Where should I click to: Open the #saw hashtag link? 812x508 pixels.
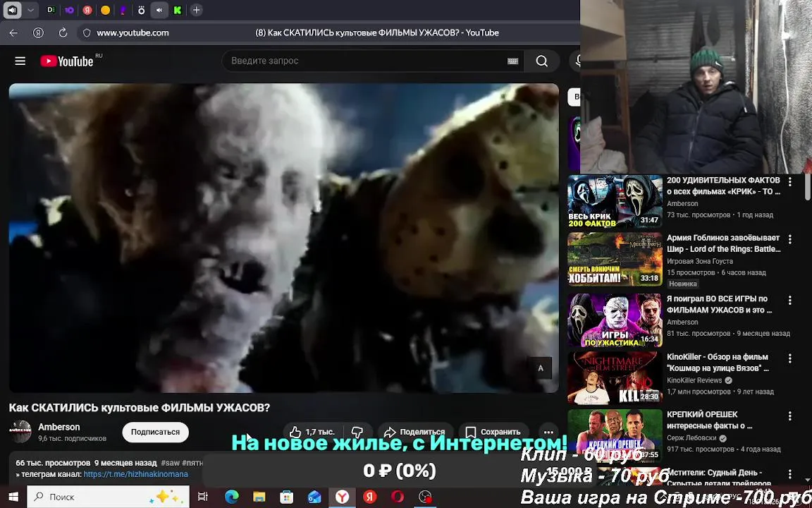coord(171,463)
